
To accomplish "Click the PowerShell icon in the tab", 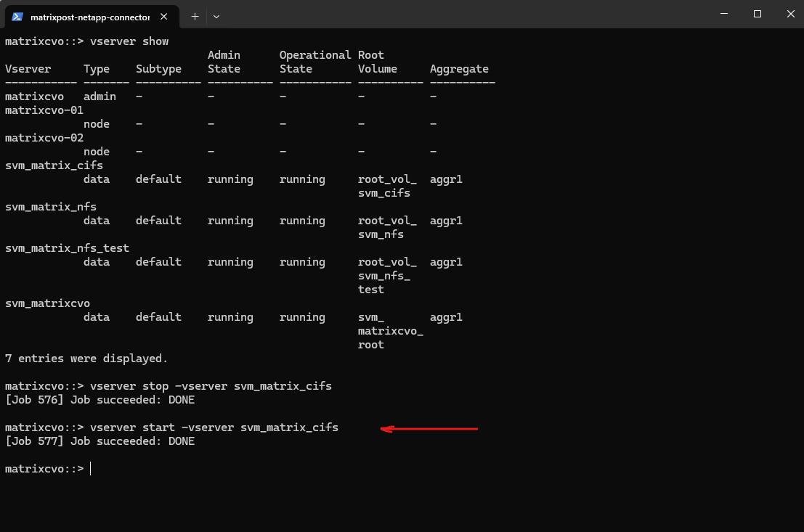I will (17, 16).
